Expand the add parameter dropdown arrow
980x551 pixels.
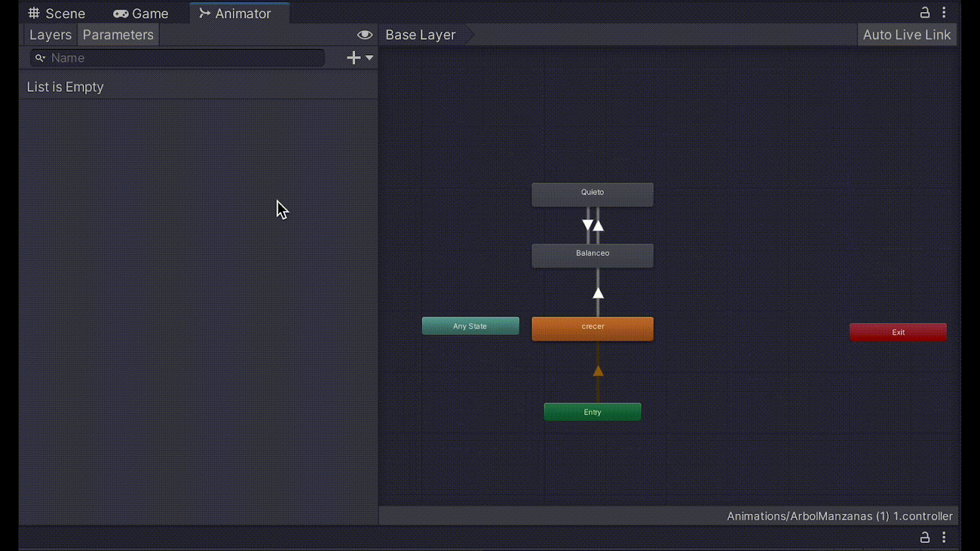[369, 58]
